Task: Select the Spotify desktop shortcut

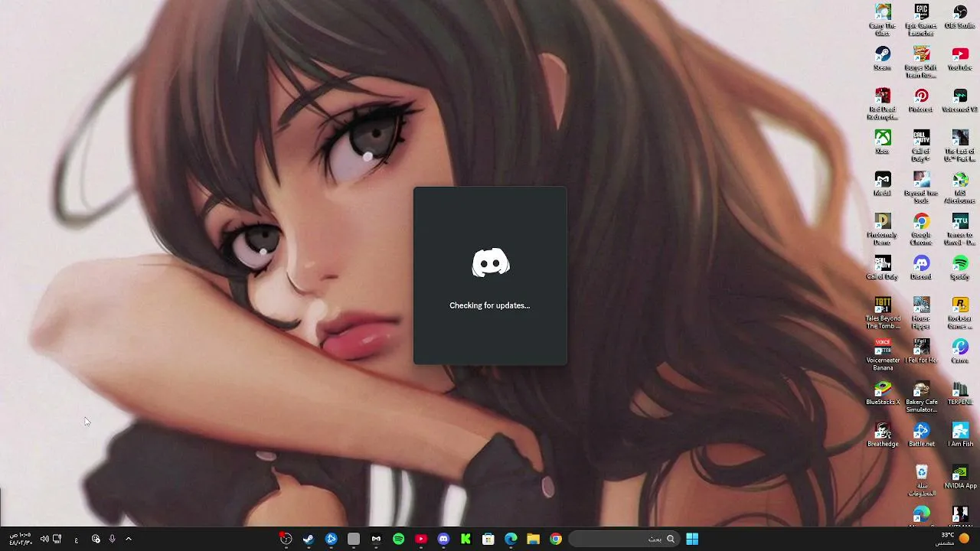Action: (960, 268)
